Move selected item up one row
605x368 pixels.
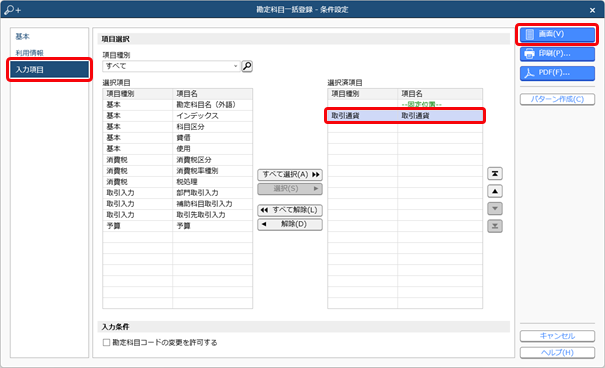(495, 191)
